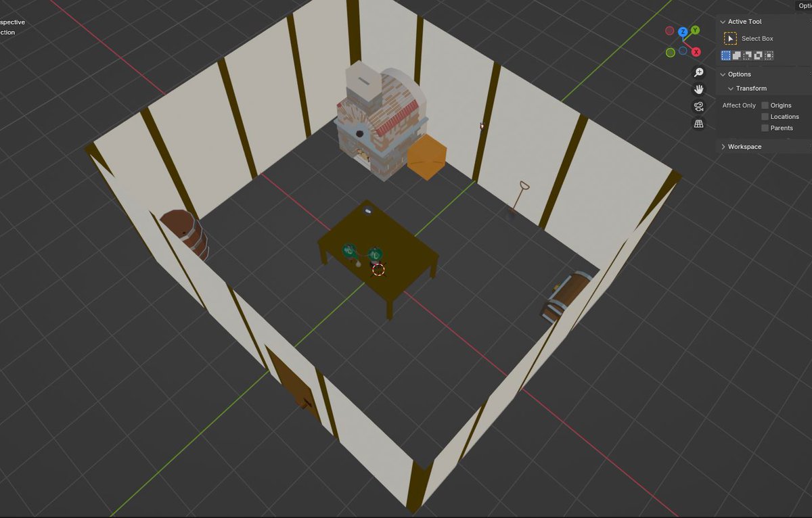The height and width of the screenshot is (518, 812).
Task: Click the green Y axis gizmo ball
Action: point(696,30)
